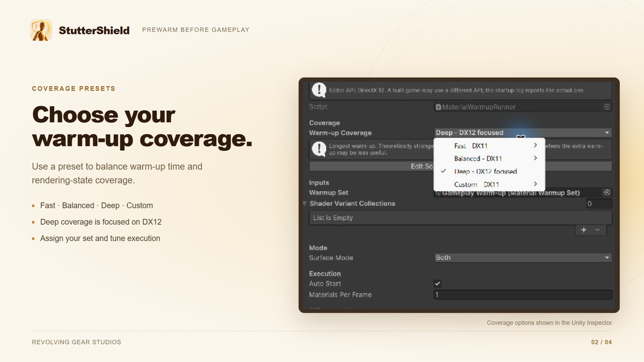
Task: Select Deep - DX12 focused preset
Action: (489, 172)
